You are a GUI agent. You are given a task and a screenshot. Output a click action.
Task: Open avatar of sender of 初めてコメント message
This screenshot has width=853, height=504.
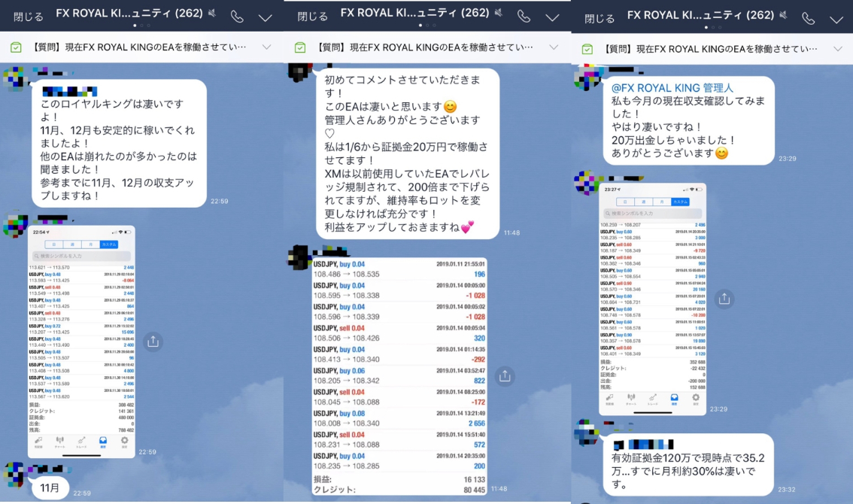[x=299, y=72]
